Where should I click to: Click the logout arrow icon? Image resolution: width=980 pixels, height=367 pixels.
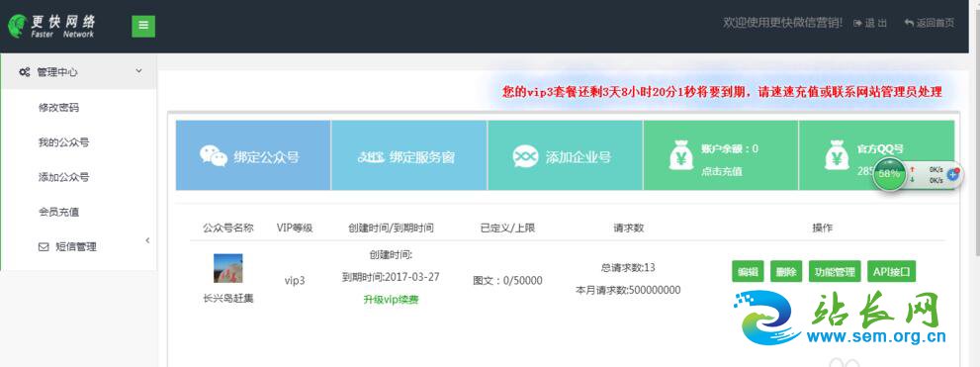click(x=857, y=23)
